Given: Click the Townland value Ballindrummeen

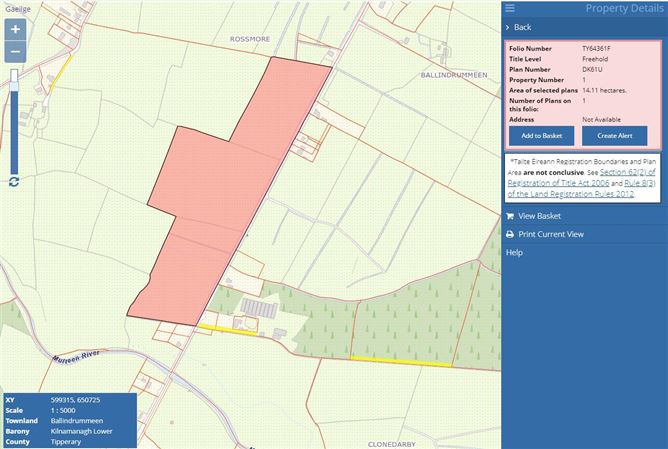Looking at the screenshot, I should coord(77,421).
